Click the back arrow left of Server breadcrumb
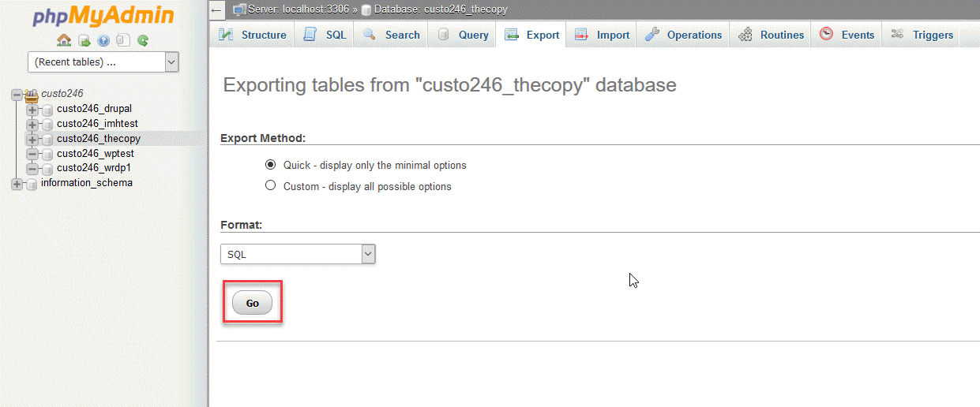This screenshot has height=407, width=980. (217, 9)
